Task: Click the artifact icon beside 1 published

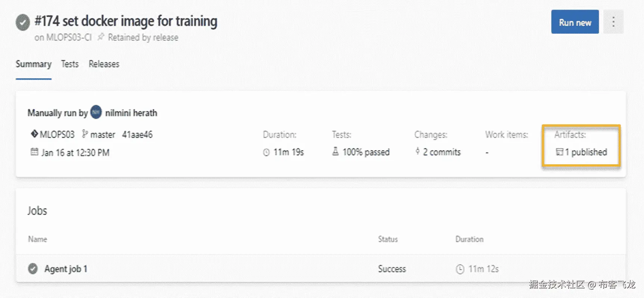Action: [559, 152]
